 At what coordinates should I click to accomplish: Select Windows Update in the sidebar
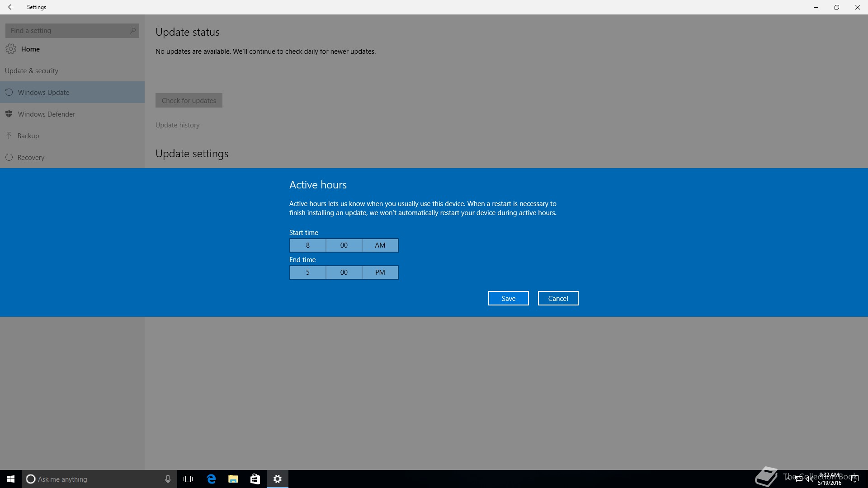72,92
